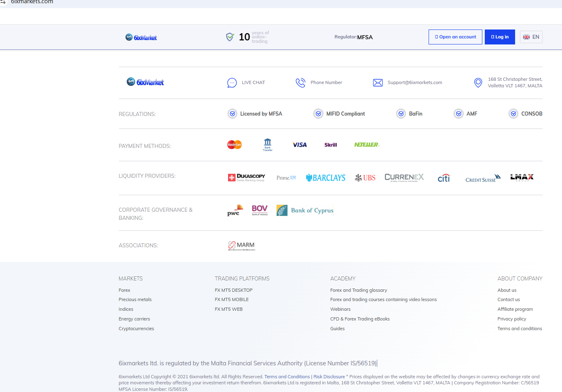This screenshot has height=392, width=562.
Task: Click the MARM association logo
Action: pyautogui.click(x=242, y=245)
